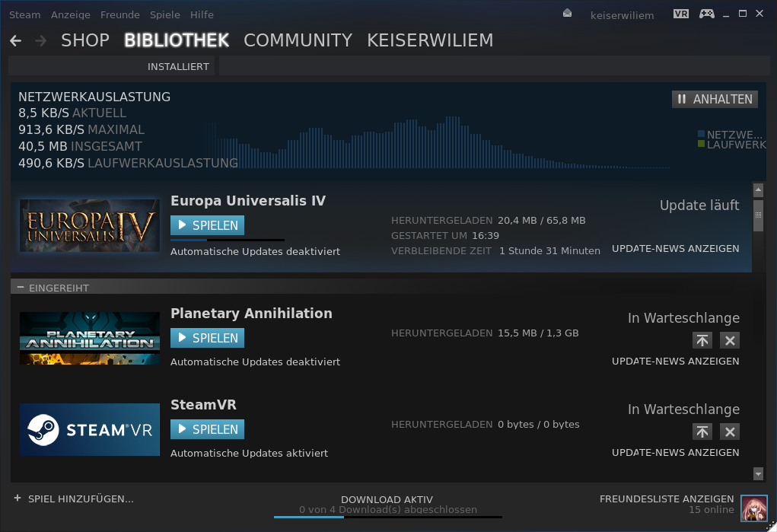Open the Hilfe menu
The image size is (777, 532).
pos(202,15)
